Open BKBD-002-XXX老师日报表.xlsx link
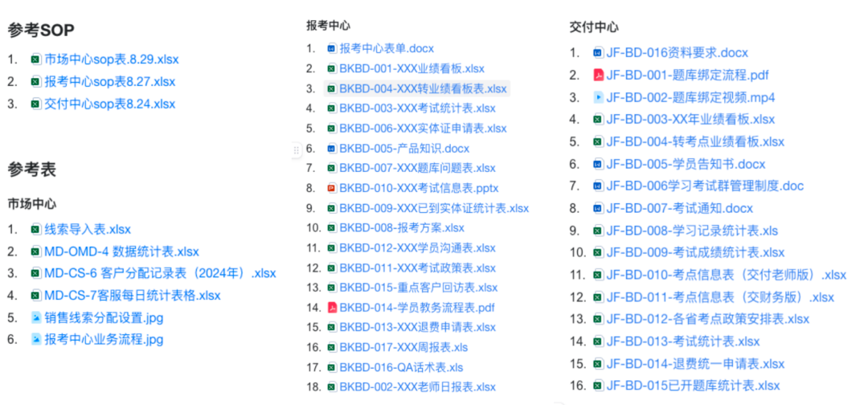This screenshot has width=868, height=405. tap(417, 387)
